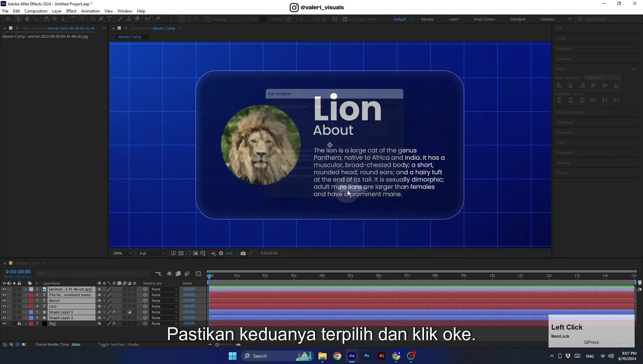Viewport: 643px width, 364px height.
Task: Click the label color of Shape Layer 1
Action: pos(31,312)
